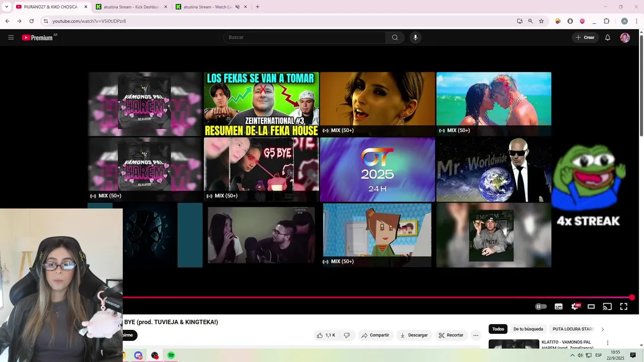Open Spotify from the taskbar

[x=171, y=355]
